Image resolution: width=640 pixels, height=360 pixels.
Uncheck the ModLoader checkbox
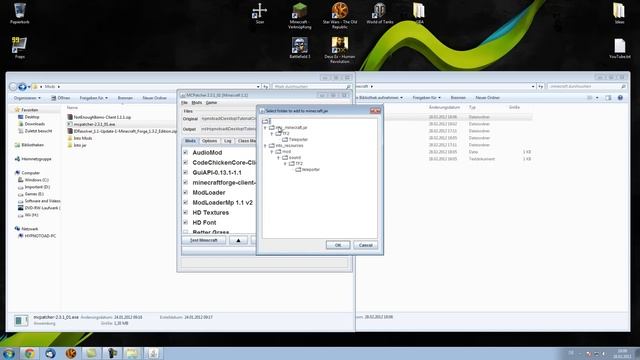pyautogui.click(x=186, y=192)
